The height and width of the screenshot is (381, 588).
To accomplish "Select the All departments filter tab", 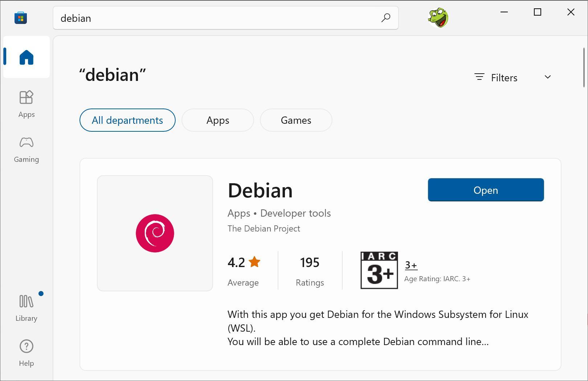I will (x=127, y=120).
